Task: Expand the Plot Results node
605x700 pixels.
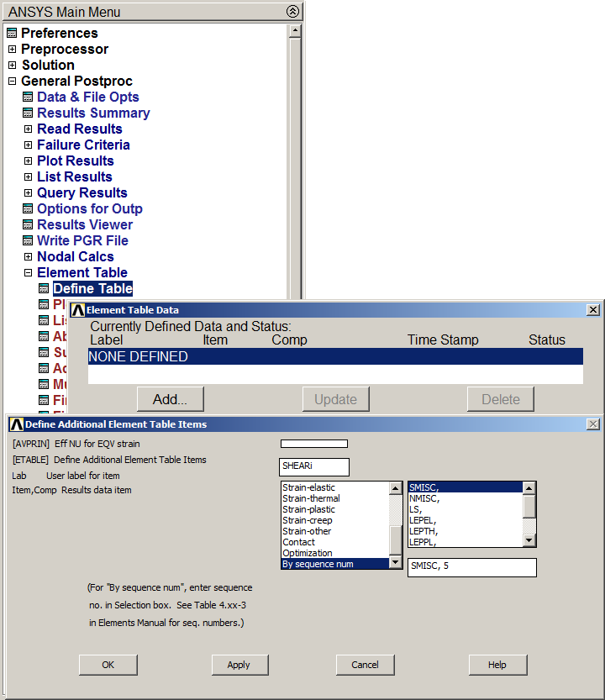Action: tap(28, 161)
